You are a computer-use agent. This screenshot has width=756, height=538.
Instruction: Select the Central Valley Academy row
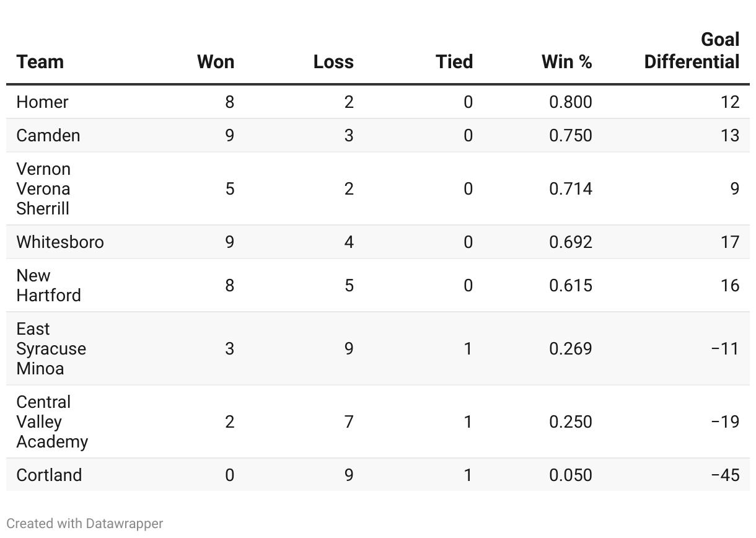[52, 421]
